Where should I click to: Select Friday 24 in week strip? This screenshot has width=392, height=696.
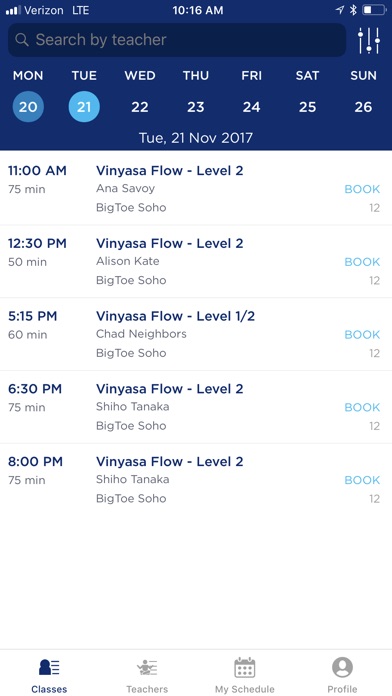click(x=251, y=107)
